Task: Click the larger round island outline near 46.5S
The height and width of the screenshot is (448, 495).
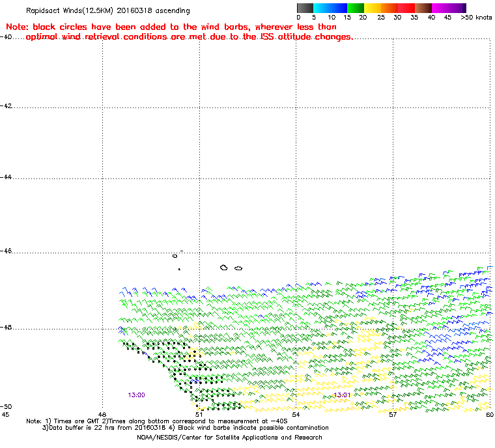Action: tap(224, 268)
